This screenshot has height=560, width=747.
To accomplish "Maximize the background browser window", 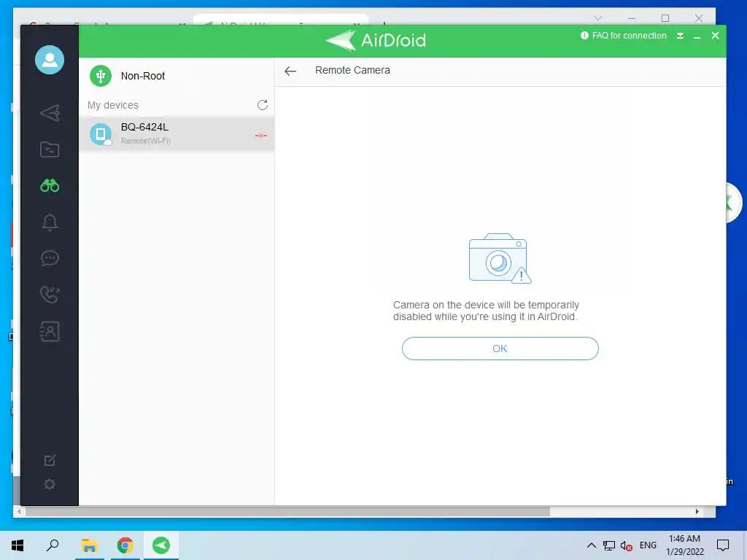I will click(x=665, y=18).
